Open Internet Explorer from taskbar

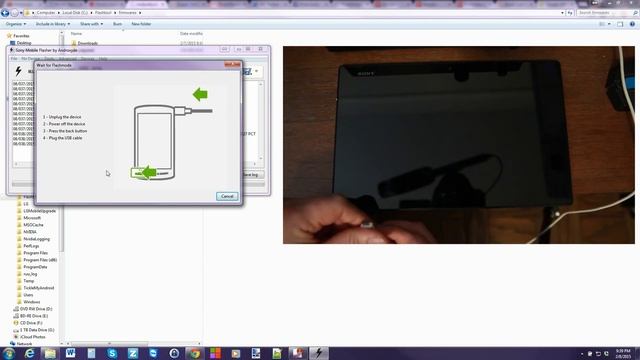pos(29,353)
